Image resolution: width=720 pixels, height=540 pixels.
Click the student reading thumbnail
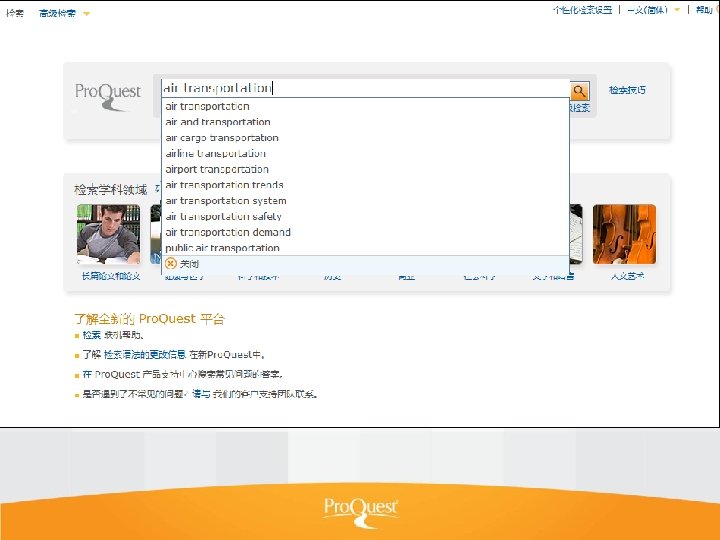[x=108, y=234]
